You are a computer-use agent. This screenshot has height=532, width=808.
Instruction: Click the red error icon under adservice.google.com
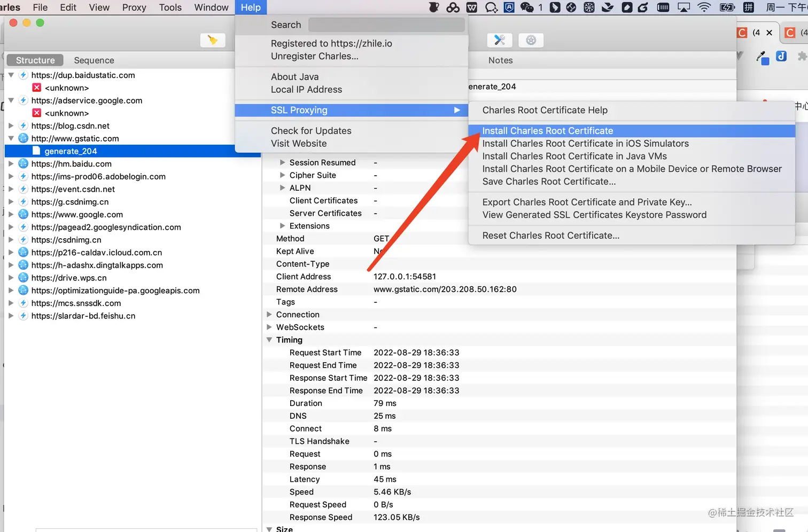(37, 113)
